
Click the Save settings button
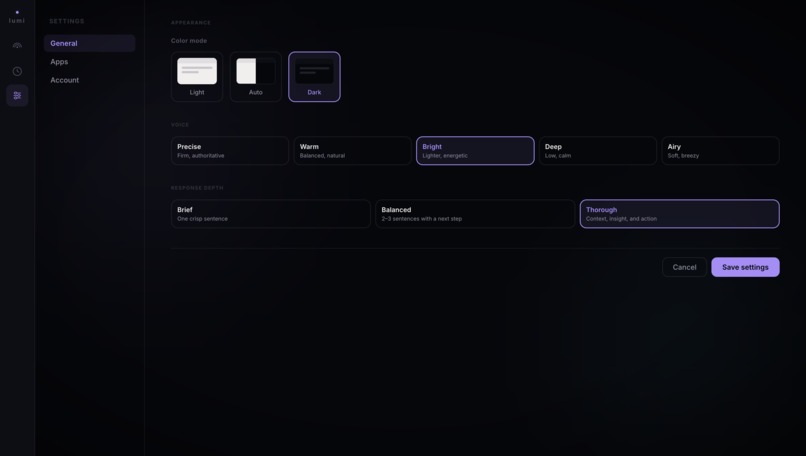pos(745,267)
